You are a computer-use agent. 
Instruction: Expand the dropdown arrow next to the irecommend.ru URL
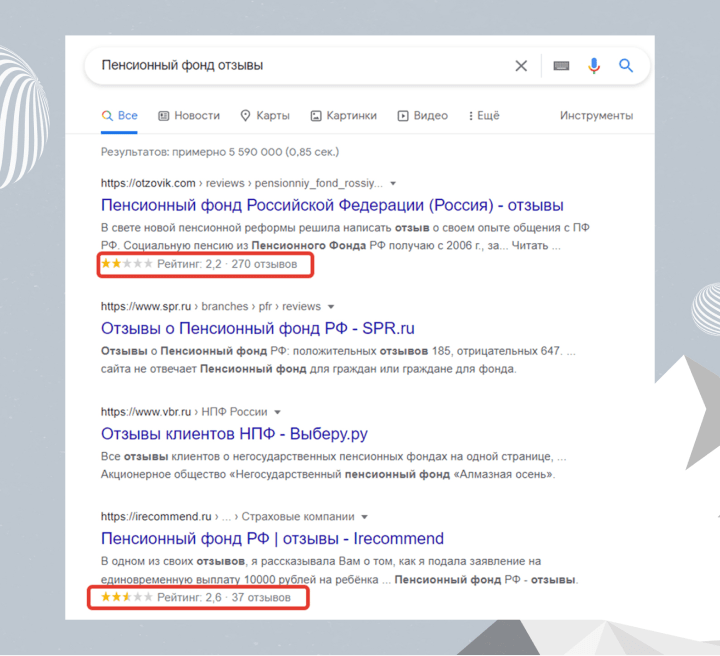point(365,517)
